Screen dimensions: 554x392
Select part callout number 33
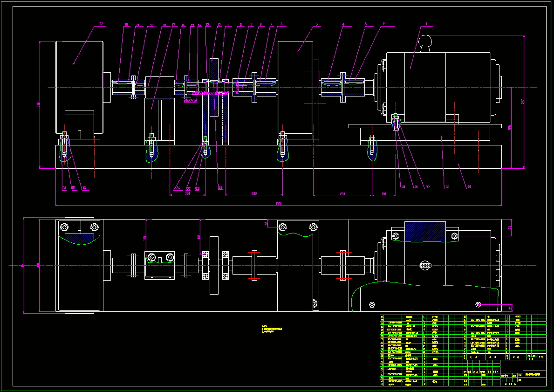[x=447, y=187]
